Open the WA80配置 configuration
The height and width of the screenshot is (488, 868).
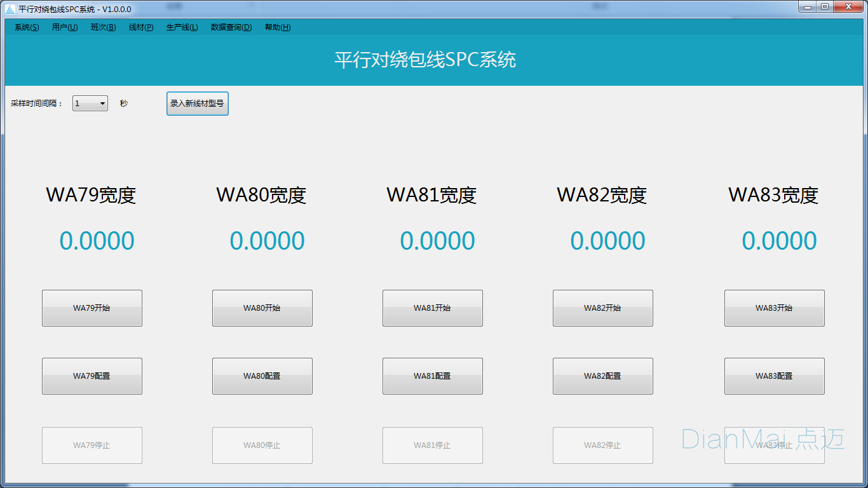262,376
